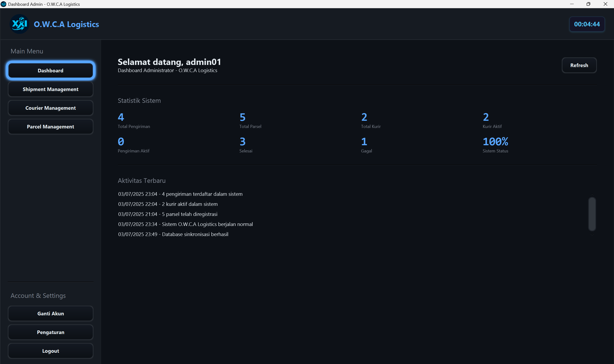The image size is (614, 364).
Task: Click the Sistem Status 100% statistic
Action: 495,142
